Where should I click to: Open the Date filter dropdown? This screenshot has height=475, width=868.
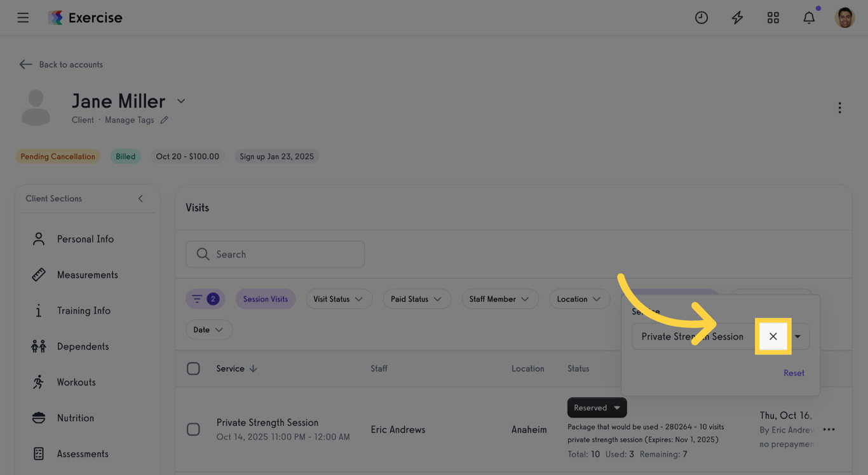click(x=208, y=330)
